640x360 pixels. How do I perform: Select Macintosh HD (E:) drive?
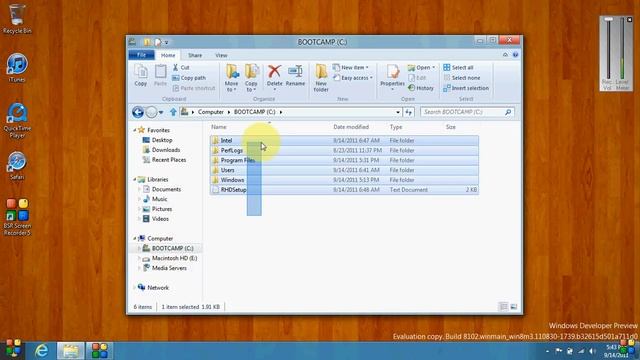170,258
